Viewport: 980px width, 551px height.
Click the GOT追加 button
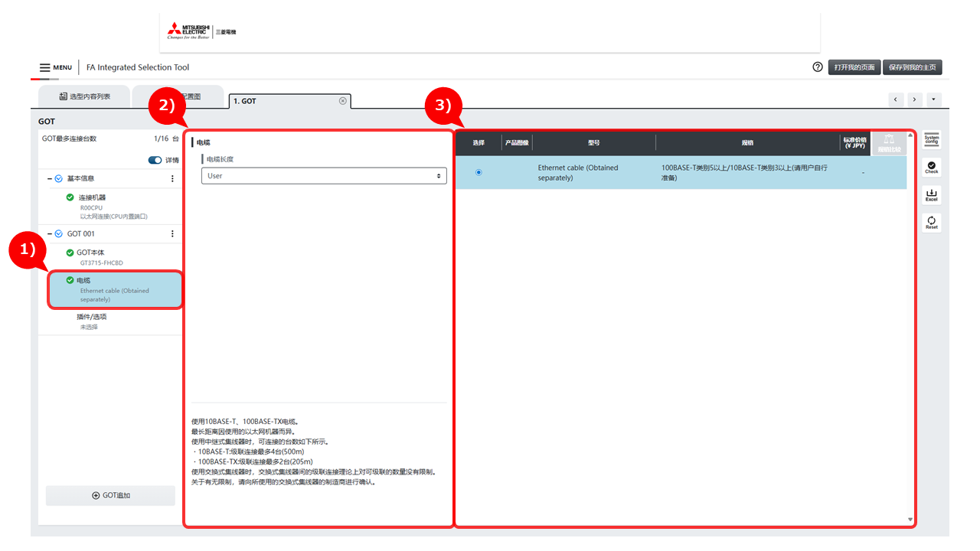[x=110, y=495]
